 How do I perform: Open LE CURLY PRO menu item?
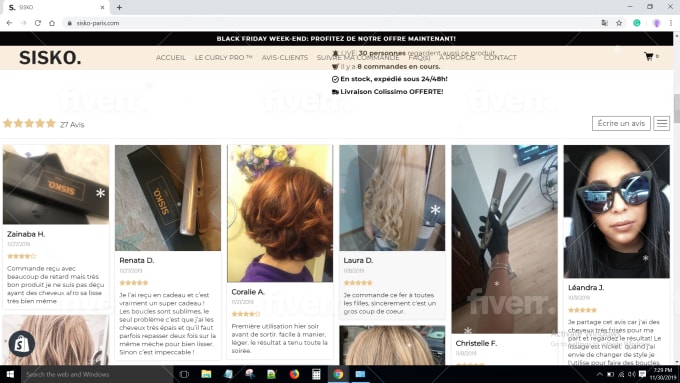coord(223,57)
